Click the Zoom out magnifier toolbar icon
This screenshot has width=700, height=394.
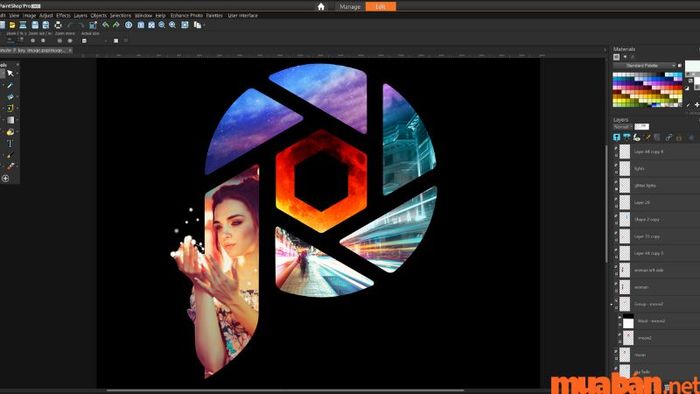click(x=162, y=25)
